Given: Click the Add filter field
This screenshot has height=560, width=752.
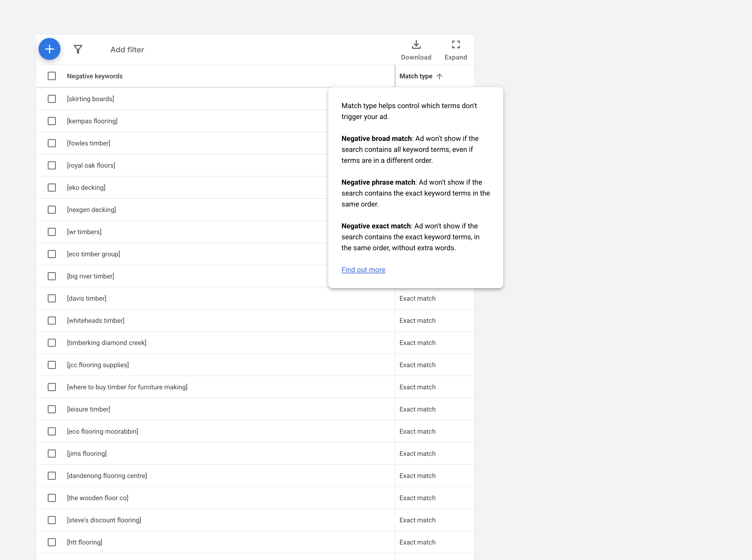Looking at the screenshot, I should [127, 50].
